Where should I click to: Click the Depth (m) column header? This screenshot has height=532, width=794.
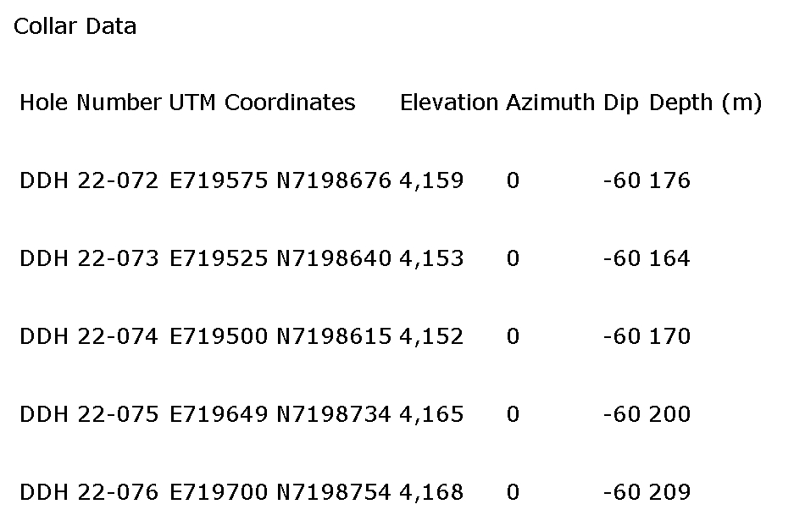coord(705,103)
